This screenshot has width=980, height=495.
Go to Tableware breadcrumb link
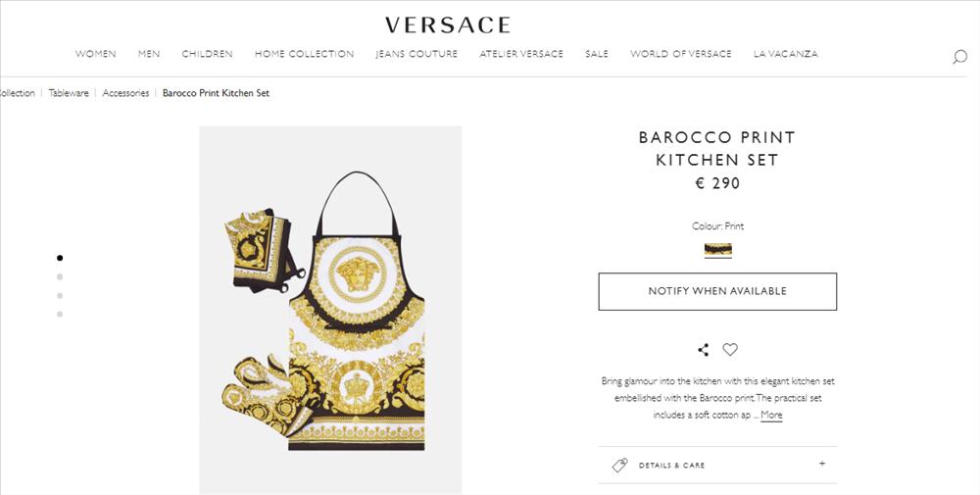click(x=69, y=93)
